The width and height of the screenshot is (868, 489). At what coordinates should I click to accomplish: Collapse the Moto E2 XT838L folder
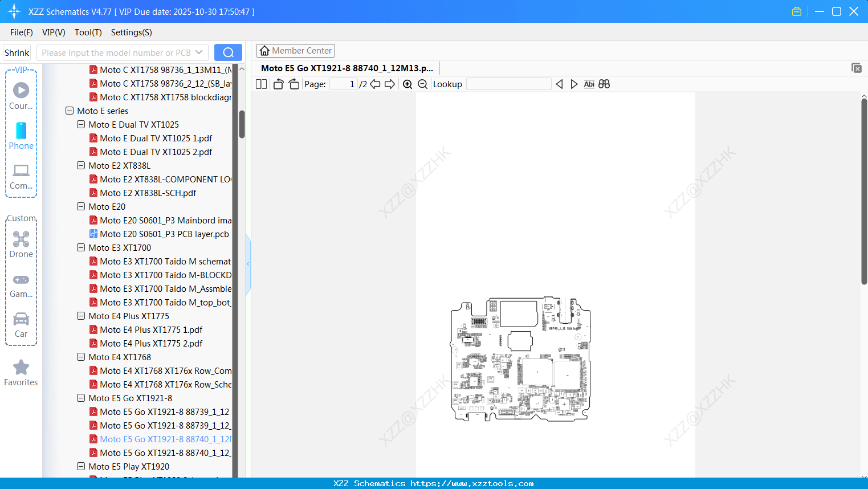tap(81, 166)
